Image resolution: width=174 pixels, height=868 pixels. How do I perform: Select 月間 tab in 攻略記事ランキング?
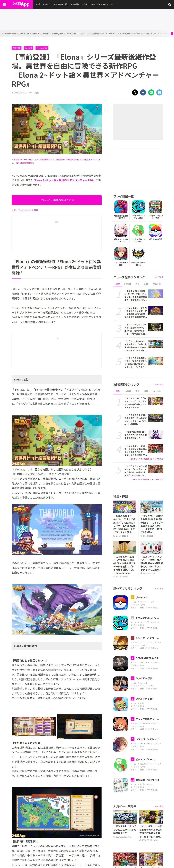[x=146, y=391]
